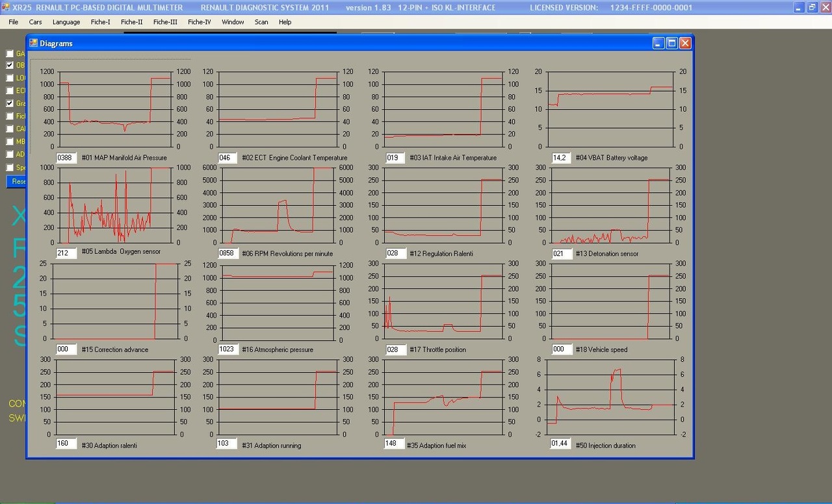Image resolution: width=832 pixels, height=504 pixels.
Task: Open the Scan menu
Action: (261, 22)
